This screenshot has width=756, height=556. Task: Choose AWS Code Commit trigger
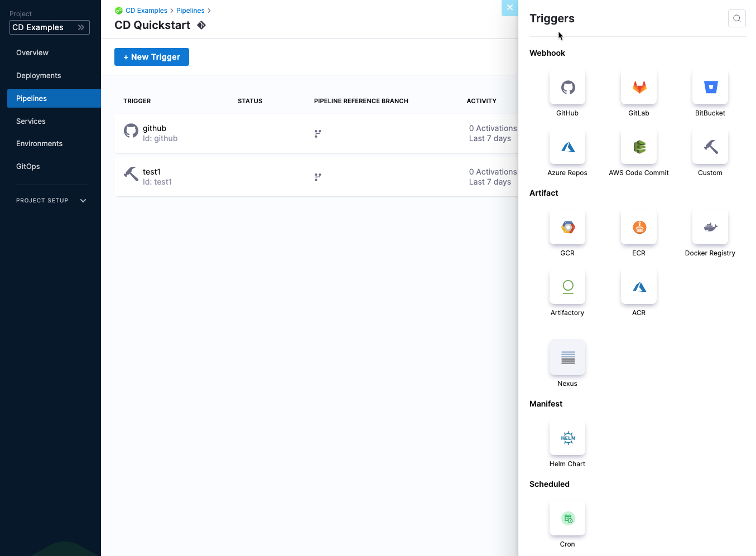tap(638, 147)
